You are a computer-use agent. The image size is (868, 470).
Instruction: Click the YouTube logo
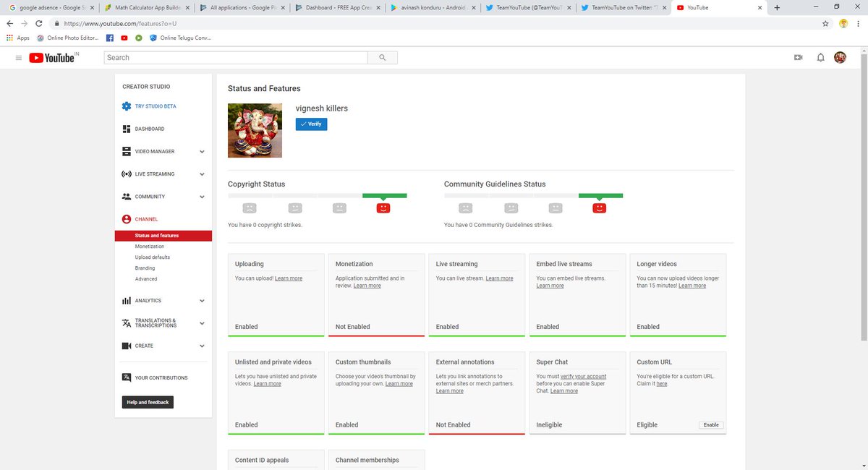(x=54, y=58)
